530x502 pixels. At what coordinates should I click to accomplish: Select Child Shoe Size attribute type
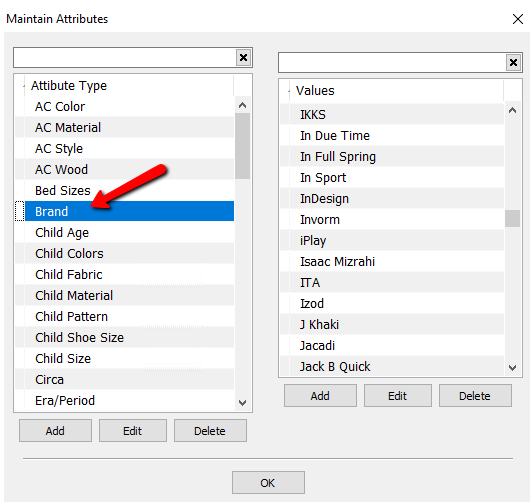pyautogui.click(x=124, y=337)
